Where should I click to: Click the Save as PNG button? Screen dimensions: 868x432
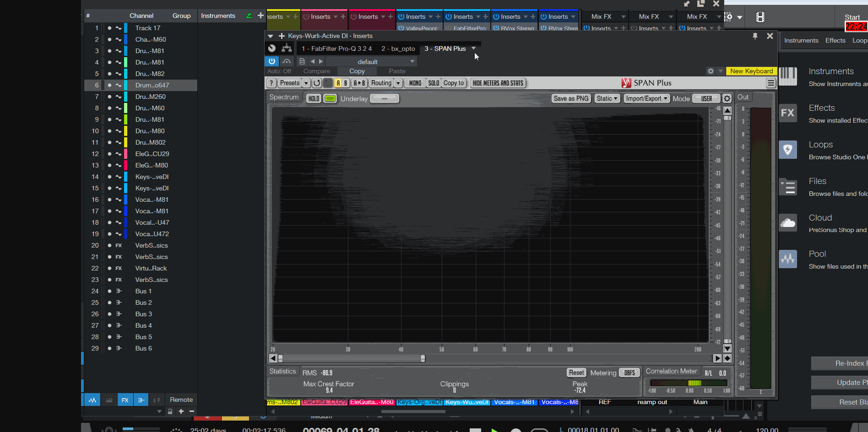tap(571, 98)
